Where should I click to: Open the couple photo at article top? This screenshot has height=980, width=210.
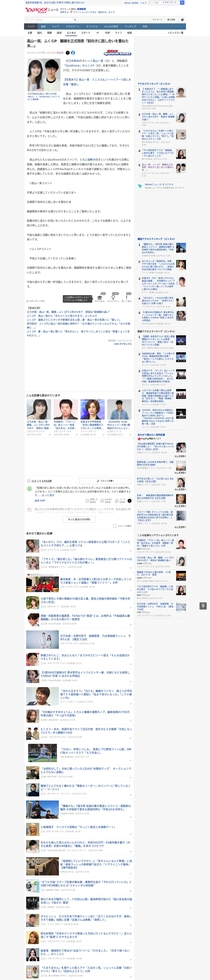[x=44, y=75]
